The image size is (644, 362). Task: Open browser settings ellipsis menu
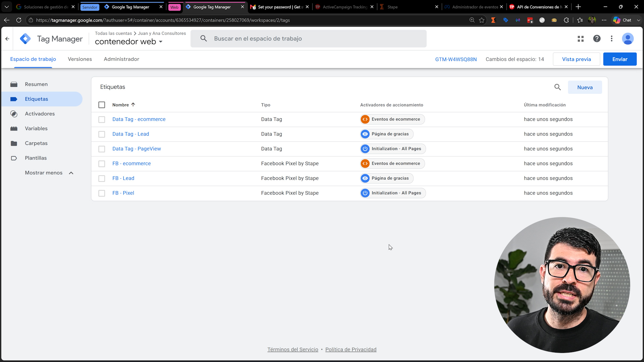tap(604, 20)
